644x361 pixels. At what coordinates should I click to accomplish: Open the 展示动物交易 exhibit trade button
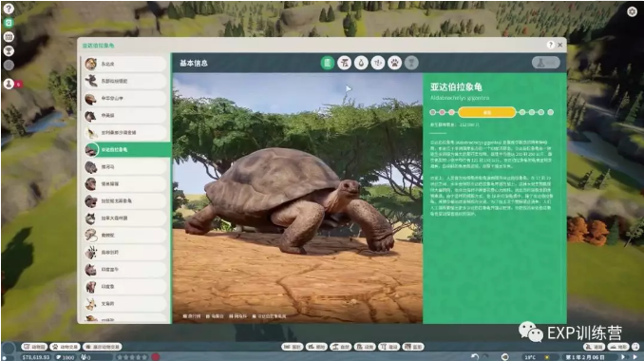pos(103,347)
